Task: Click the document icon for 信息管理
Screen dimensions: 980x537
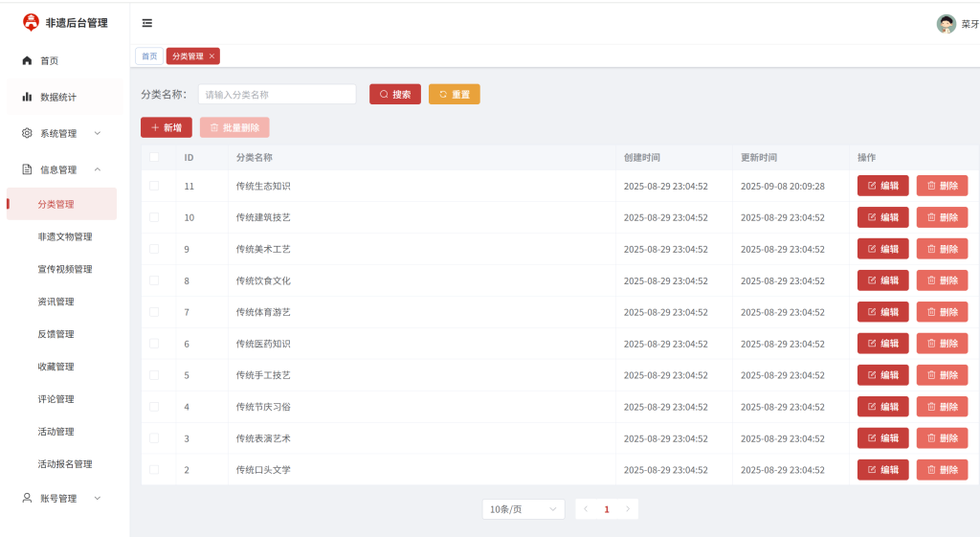Action: point(27,169)
